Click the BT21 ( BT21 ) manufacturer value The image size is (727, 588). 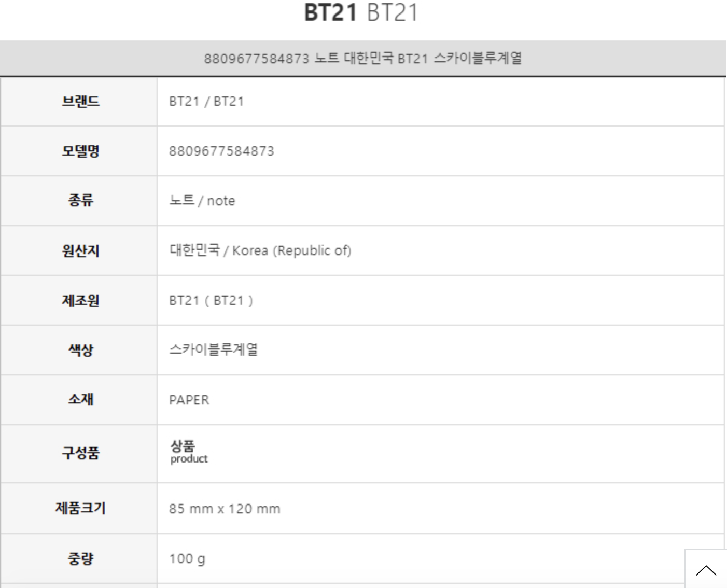pyautogui.click(x=211, y=301)
